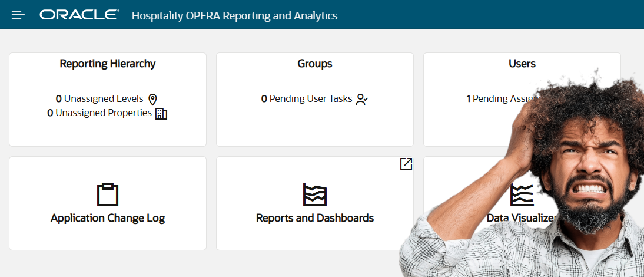Click the Pending User Tasks person icon

pos(362,100)
